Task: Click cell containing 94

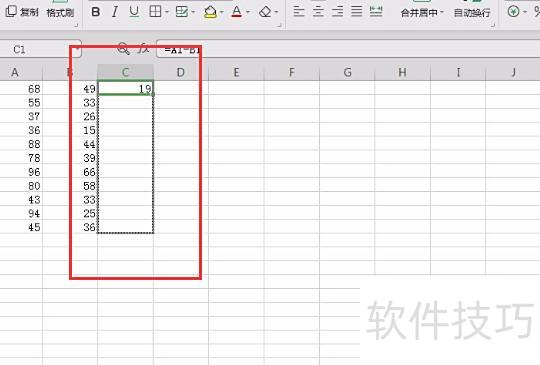Action: (x=21, y=213)
